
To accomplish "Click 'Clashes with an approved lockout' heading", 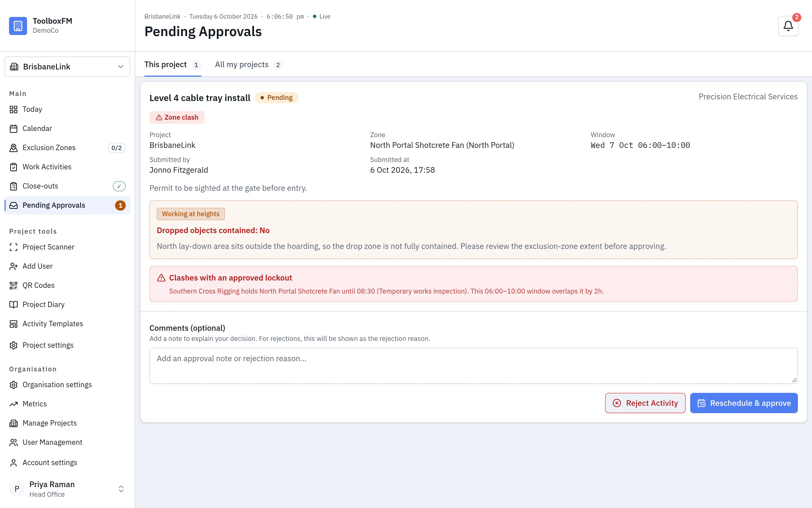I will (x=231, y=278).
